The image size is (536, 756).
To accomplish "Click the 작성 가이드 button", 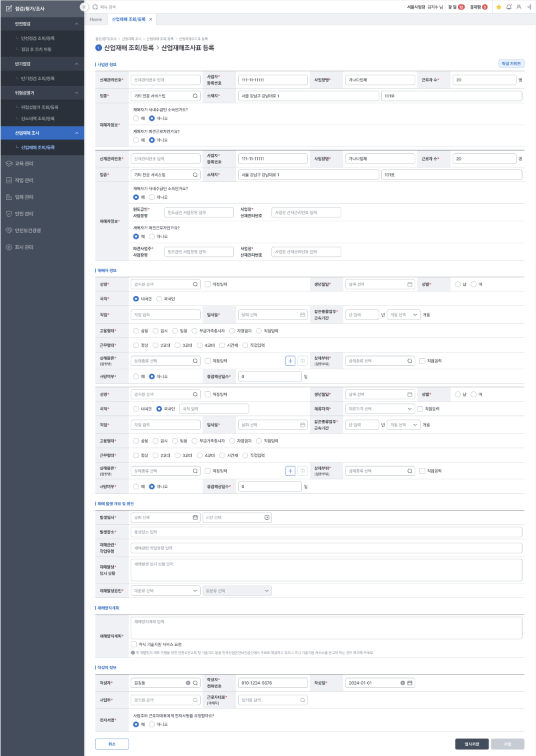I will [x=511, y=64].
